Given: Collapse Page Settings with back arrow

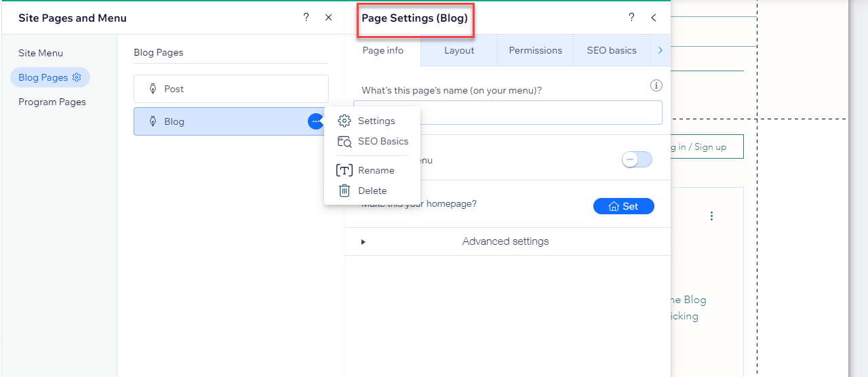Looking at the screenshot, I should click(654, 18).
